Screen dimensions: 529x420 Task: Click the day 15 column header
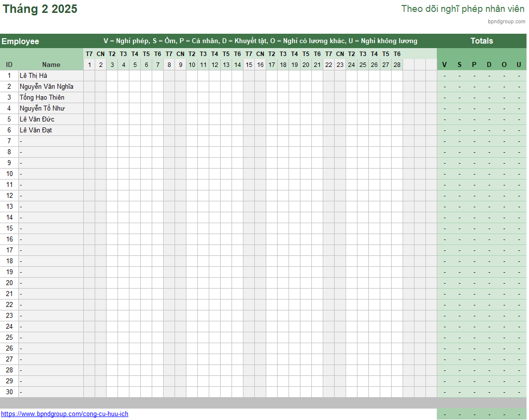249,65
